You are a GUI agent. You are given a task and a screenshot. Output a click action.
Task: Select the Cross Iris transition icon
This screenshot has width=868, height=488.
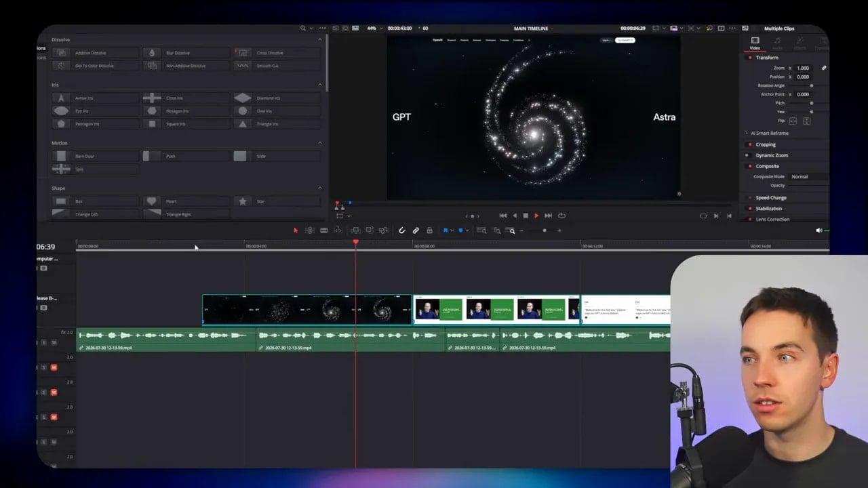coord(152,98)
